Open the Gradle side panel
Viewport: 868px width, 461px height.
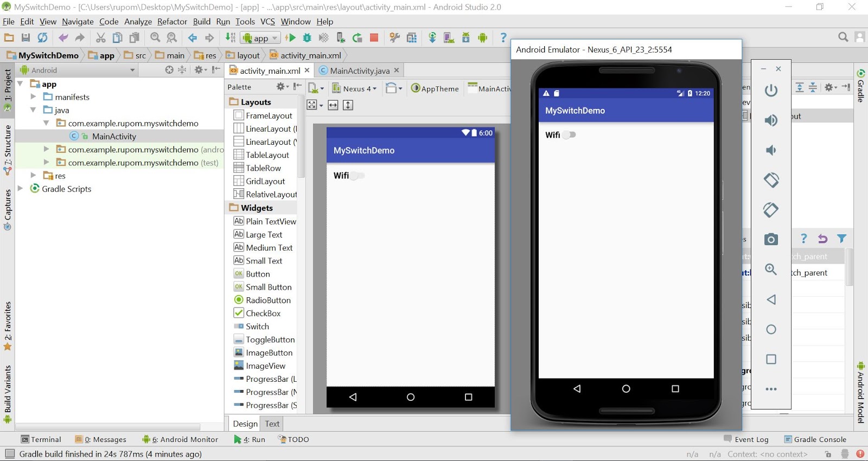pyautogui.click(x=860, y=86)
